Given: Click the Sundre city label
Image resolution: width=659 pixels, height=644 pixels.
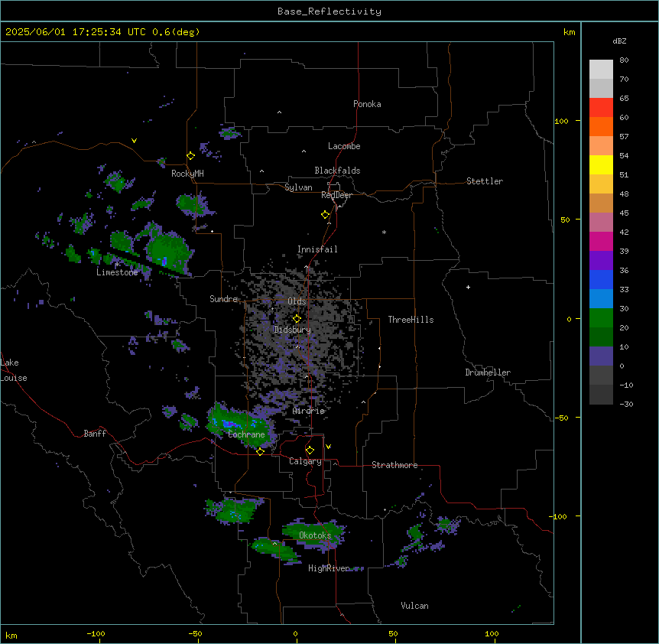Looking at the screenshot, I should [223, 299].
